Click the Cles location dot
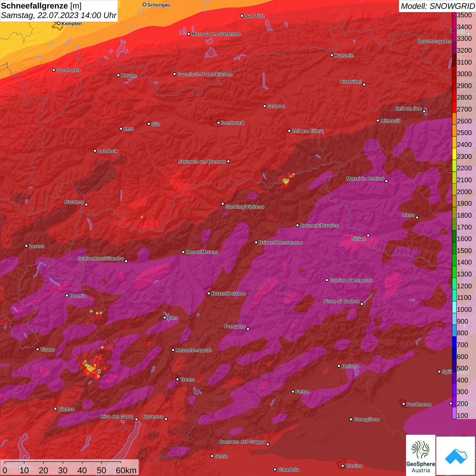 click(x=165, y=318)
